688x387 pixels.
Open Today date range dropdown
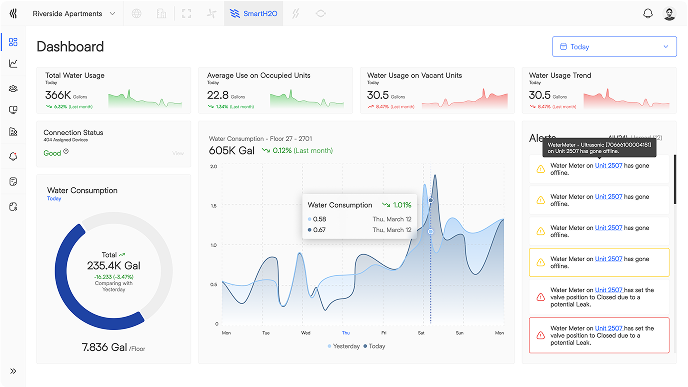tap(614, 47)
